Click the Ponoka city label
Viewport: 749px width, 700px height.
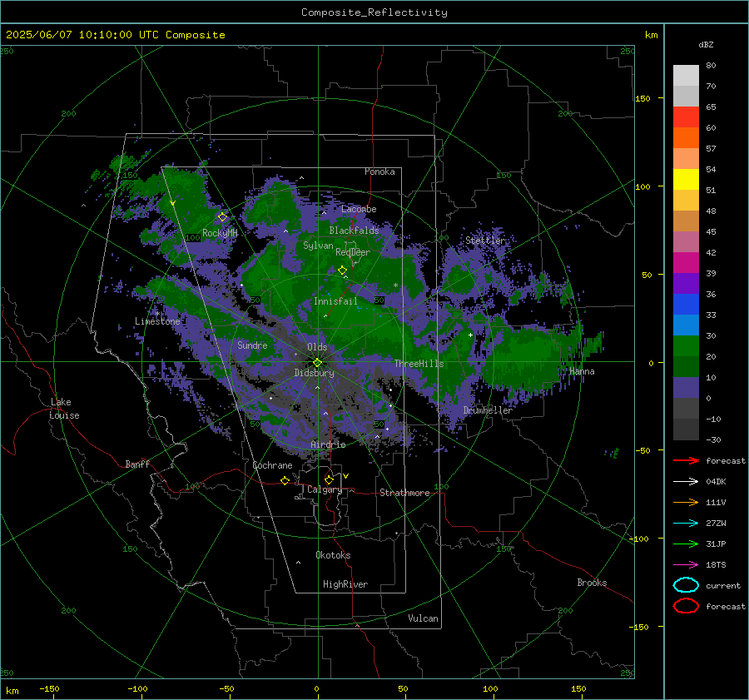coord(379,171)
